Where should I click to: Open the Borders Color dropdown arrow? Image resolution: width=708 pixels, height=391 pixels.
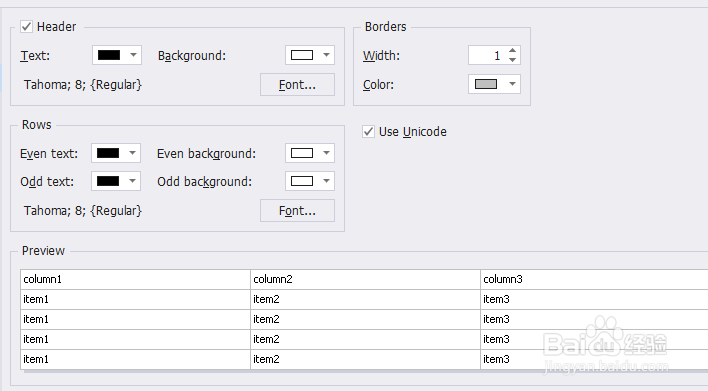click(512, 84)
